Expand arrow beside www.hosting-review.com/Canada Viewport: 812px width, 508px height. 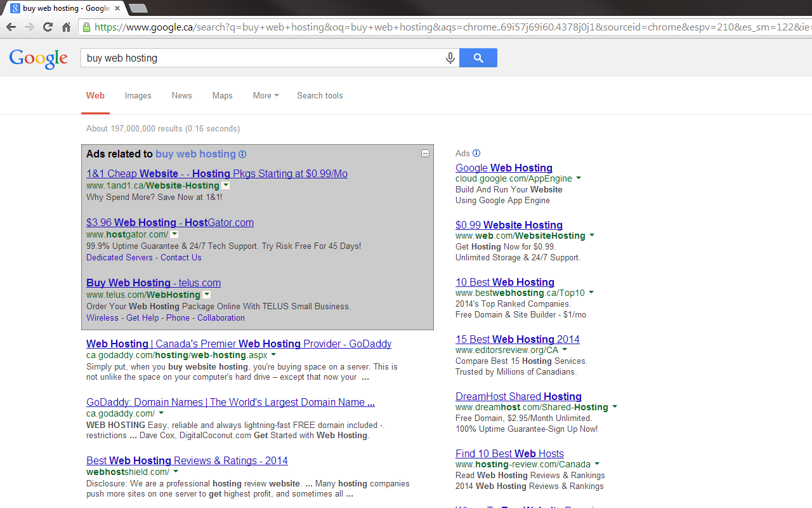597,464
